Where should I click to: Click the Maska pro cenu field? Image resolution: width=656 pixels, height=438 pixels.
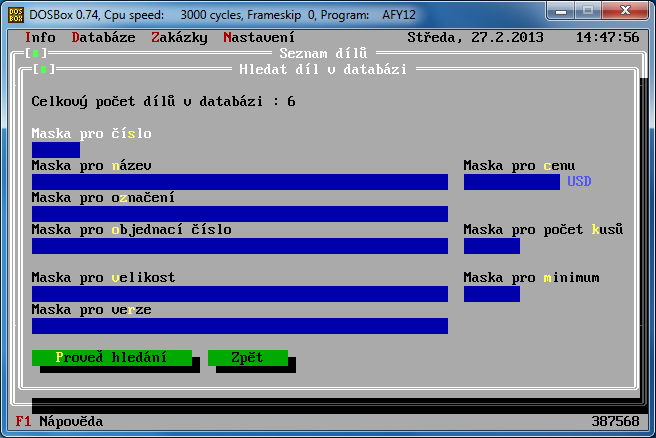(x=511, y=182)
